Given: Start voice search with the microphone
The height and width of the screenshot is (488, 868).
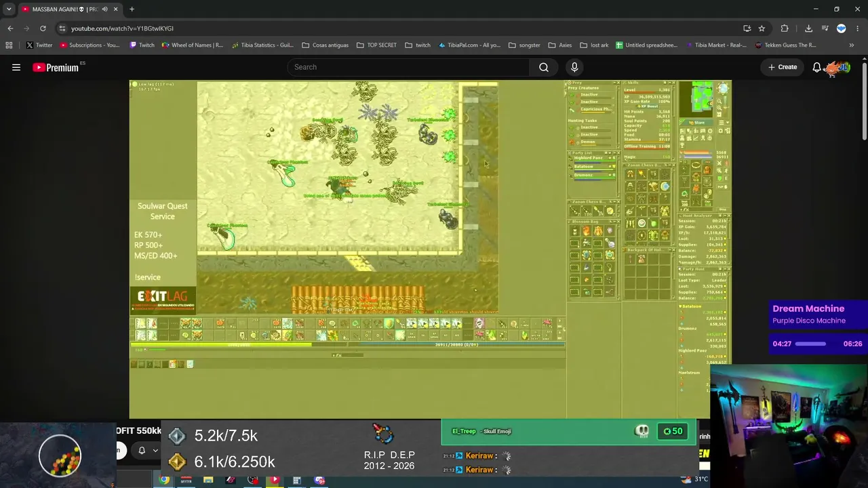Looking at the screenshot, I should 574,67.
